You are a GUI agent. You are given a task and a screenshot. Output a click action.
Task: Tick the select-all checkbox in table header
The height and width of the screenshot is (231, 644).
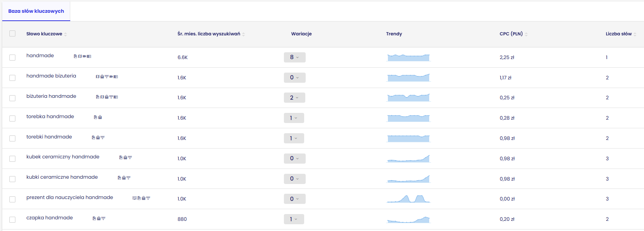click(12, 33)
